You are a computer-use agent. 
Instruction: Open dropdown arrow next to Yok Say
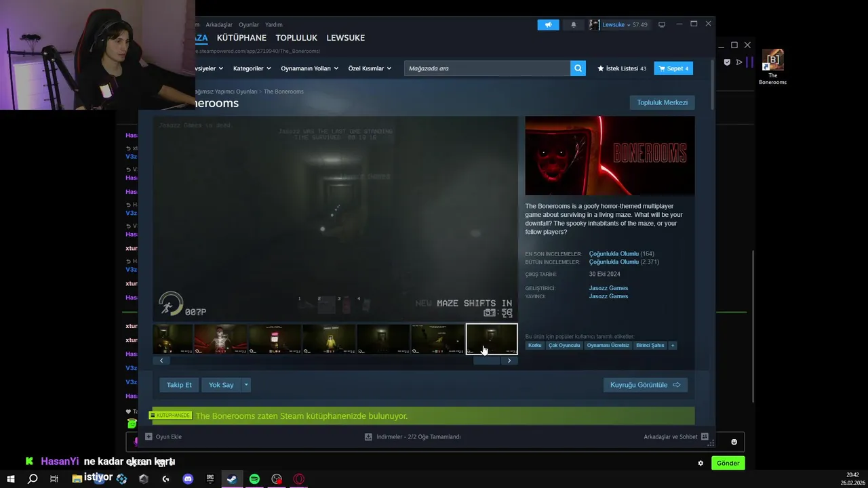click(246, 385)
